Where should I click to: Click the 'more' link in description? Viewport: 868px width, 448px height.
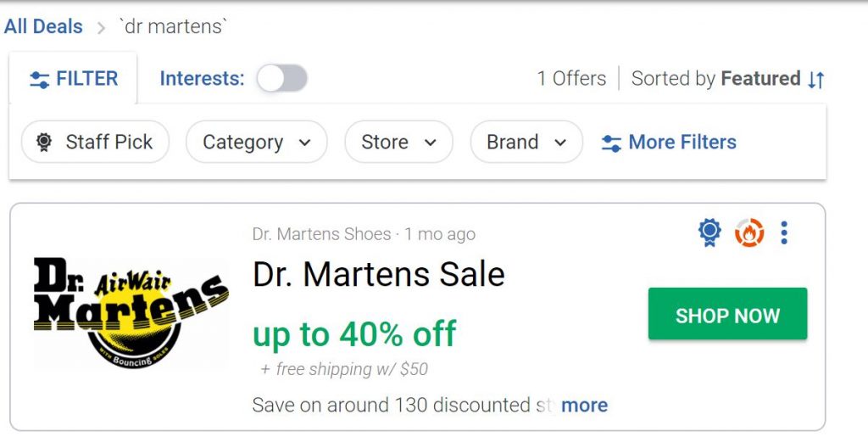pos(584,405)
